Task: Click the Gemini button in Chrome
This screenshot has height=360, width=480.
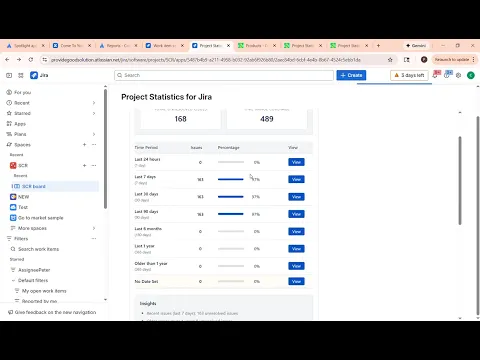Action: click(x=416, y=45)
